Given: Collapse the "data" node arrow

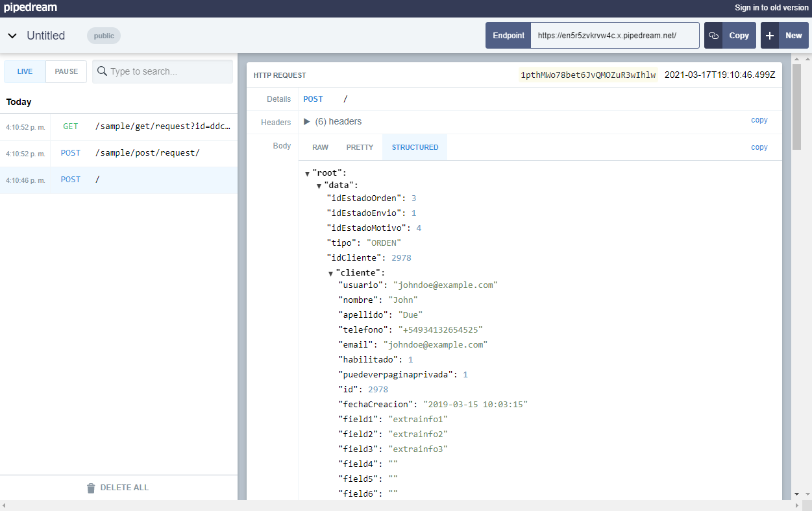Looking at the screenshot, I should [319, 186].
